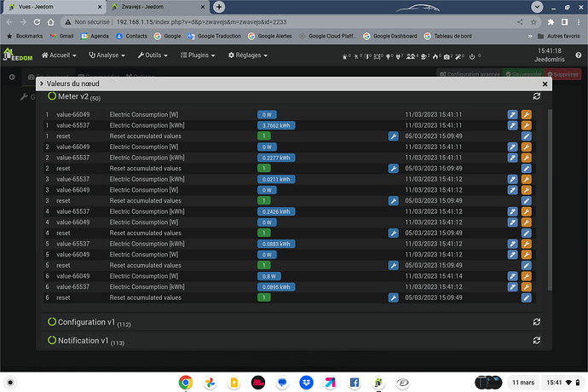This screenshot has width=588, height=392.
Task: Open a new browser tab
Action: (x=219, y=7)
